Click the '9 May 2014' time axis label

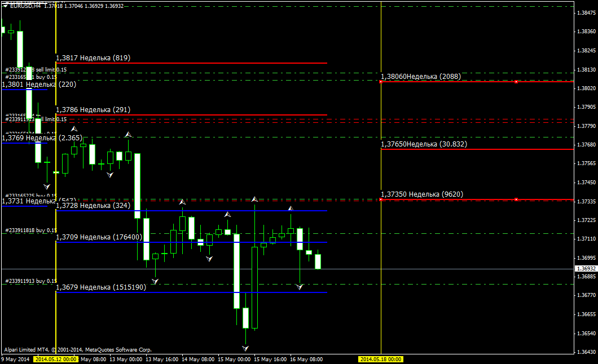[x=15, y=359]
